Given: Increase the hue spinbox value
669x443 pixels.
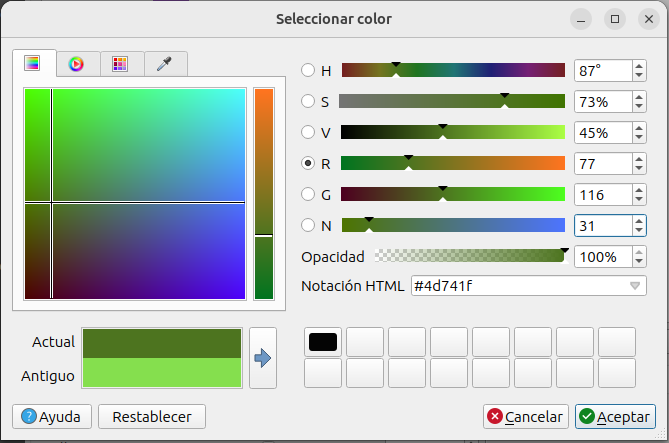Looking at the screenshot, I should tap(638, 66).
